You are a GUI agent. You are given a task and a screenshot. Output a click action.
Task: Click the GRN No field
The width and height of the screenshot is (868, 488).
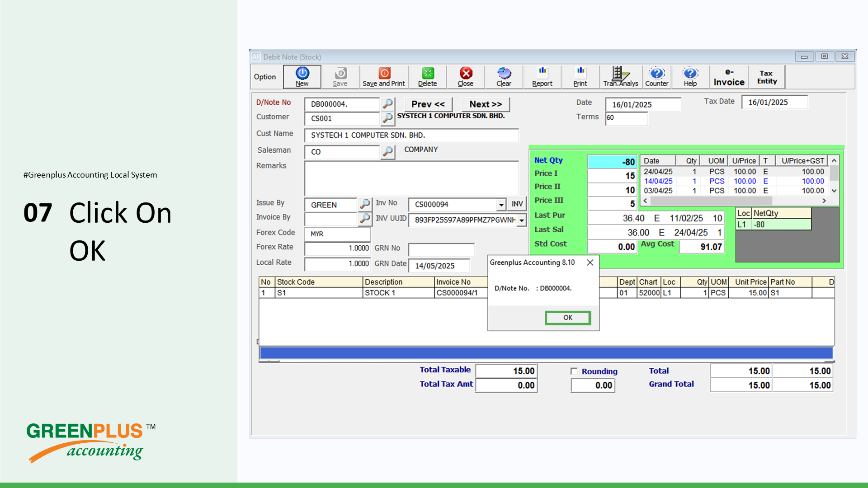[x=441, y=249]
